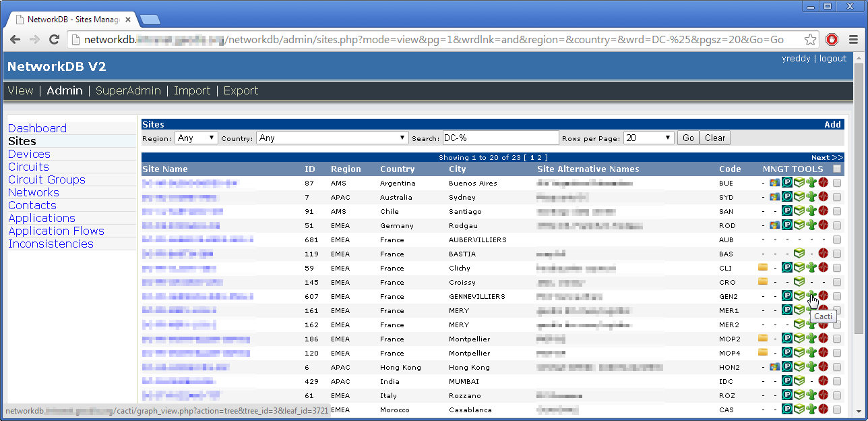This screenshot has width=868, height=421.
Task: Open Cacti graphs for the BUE site
Action: coord(811,183)
